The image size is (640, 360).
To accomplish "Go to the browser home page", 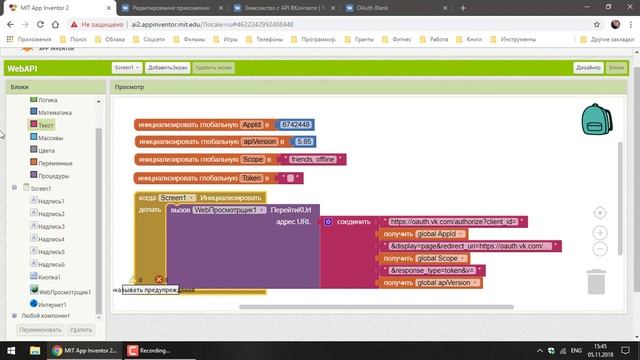I will 55,24.
